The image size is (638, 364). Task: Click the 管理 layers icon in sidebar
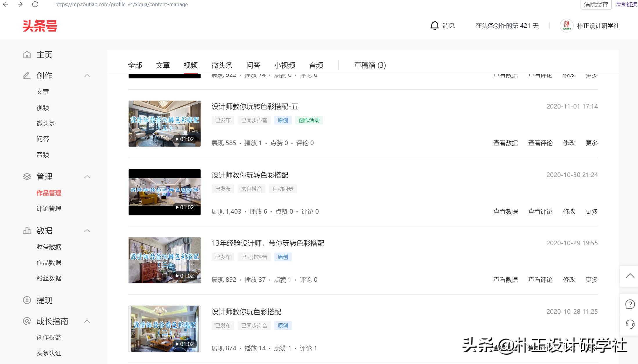(26, 176)
